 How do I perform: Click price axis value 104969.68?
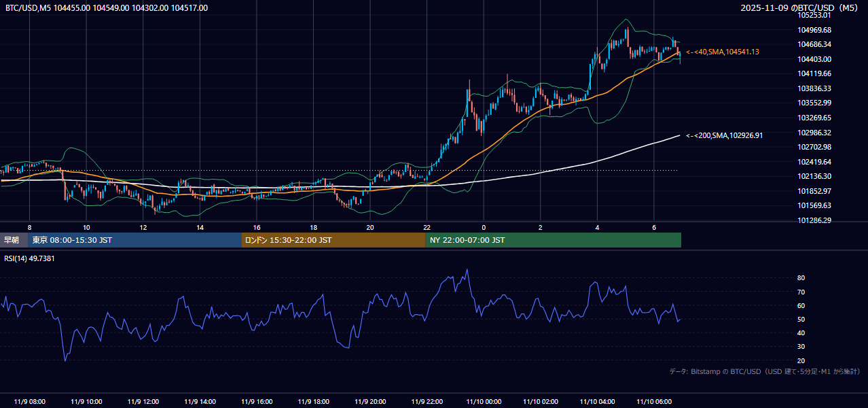815,30
